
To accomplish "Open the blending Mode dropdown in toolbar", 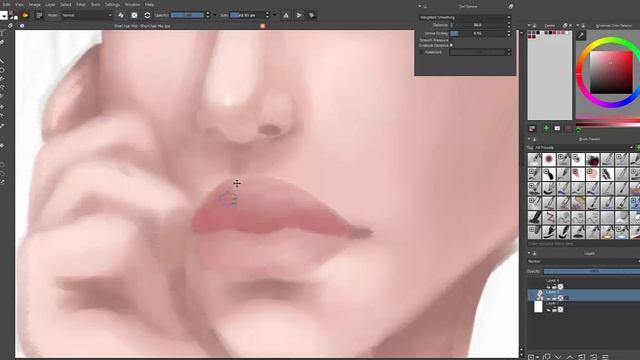I will pyautogui.click(x=87, y=15).
